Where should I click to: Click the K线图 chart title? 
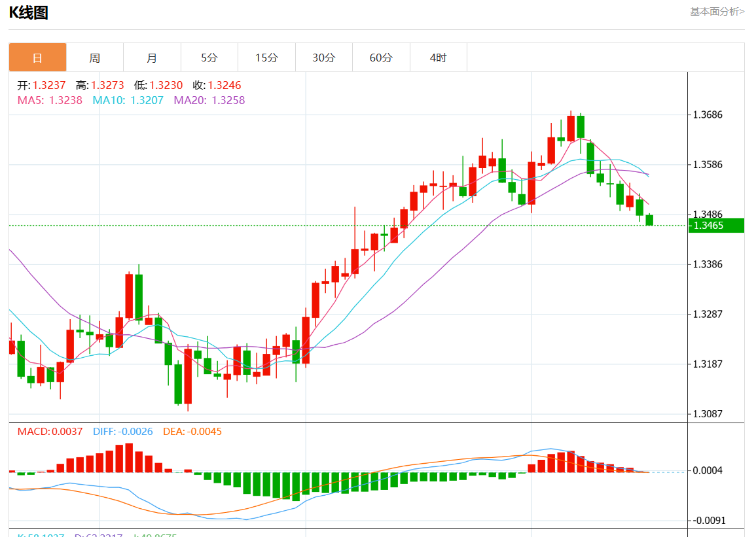[x=28, y=12]
